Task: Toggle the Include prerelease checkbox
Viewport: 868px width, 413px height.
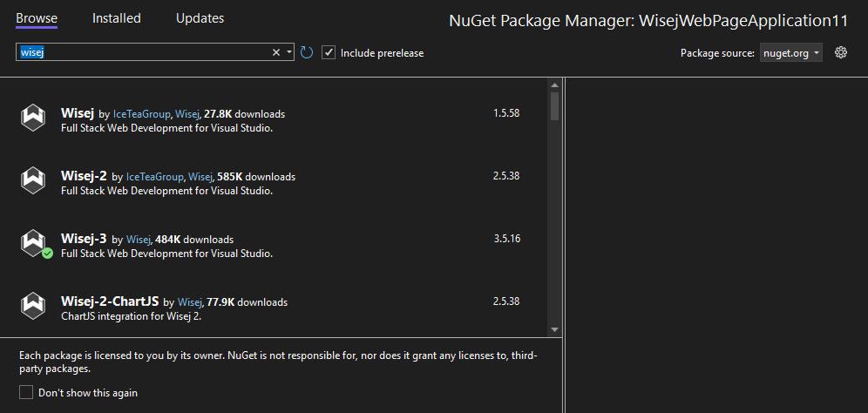Action: 329,52
